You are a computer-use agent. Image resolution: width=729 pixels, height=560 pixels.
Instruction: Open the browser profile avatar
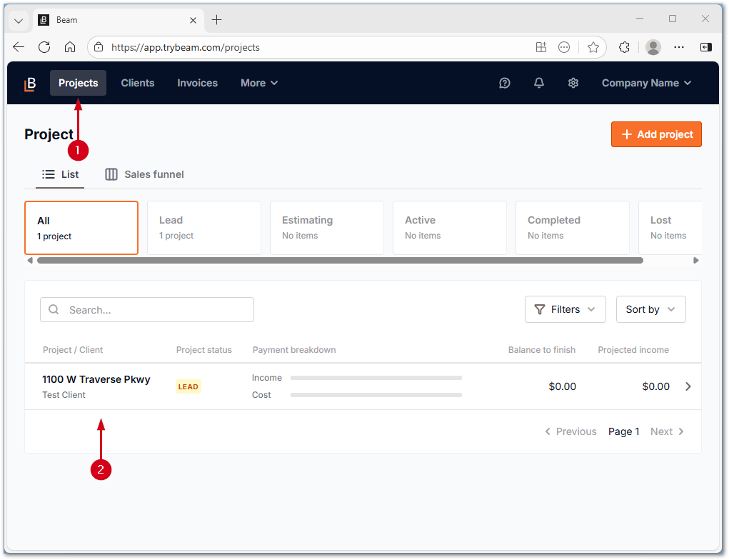tap(653, 47)
